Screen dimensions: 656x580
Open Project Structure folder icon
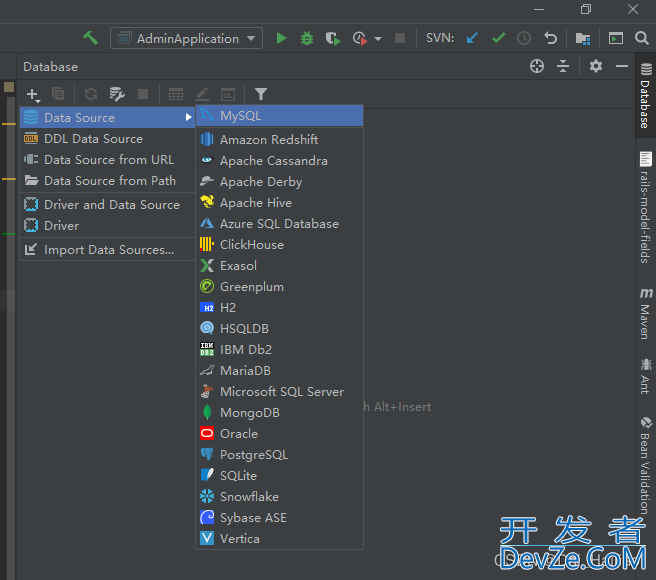[583, 38]
